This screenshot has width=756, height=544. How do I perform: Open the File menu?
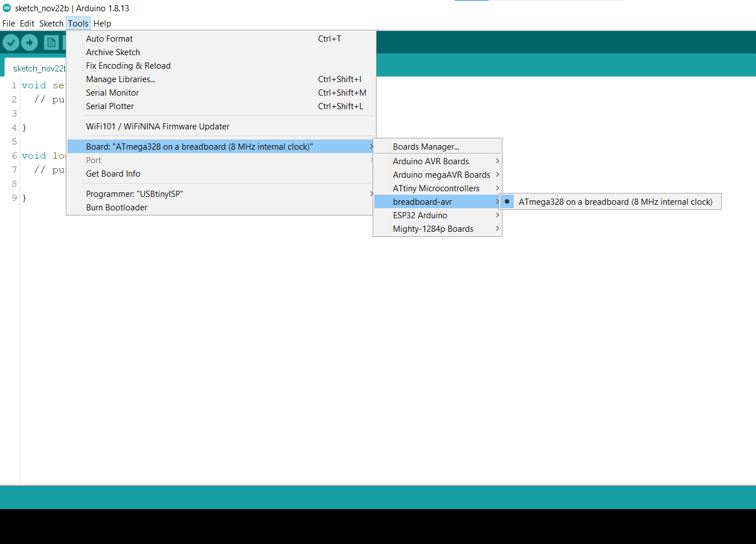8,24
